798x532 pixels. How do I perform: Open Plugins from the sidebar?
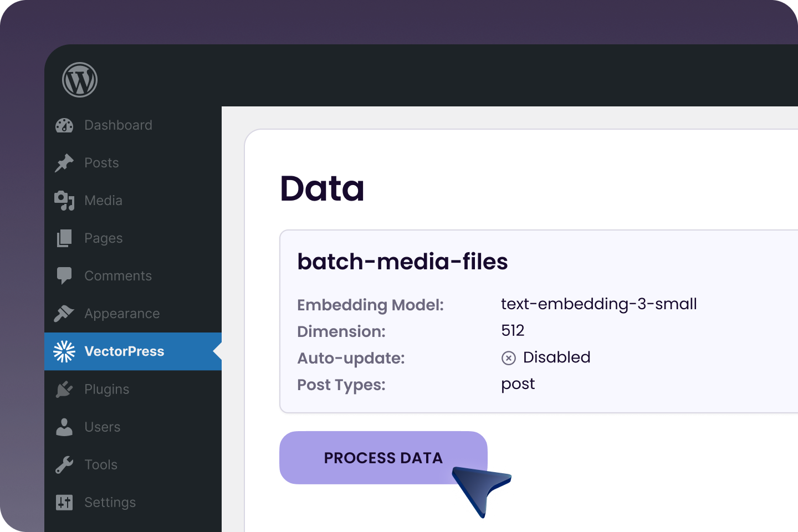click(106, 389)
